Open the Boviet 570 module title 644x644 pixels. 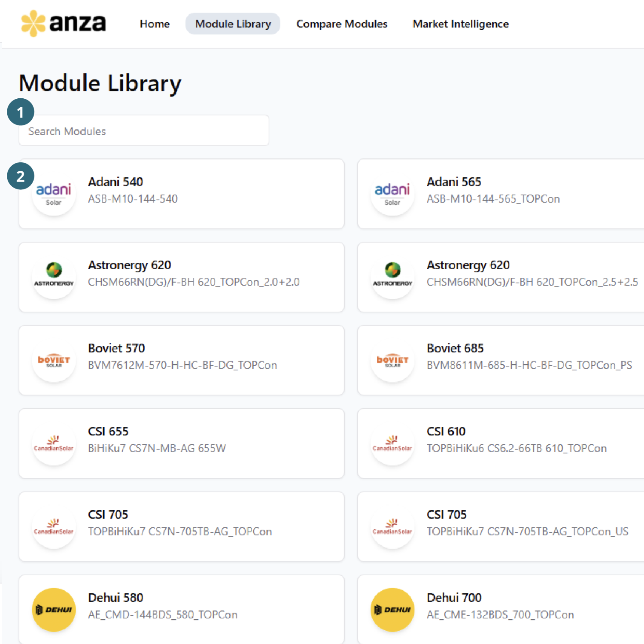(x=116, y=348)
